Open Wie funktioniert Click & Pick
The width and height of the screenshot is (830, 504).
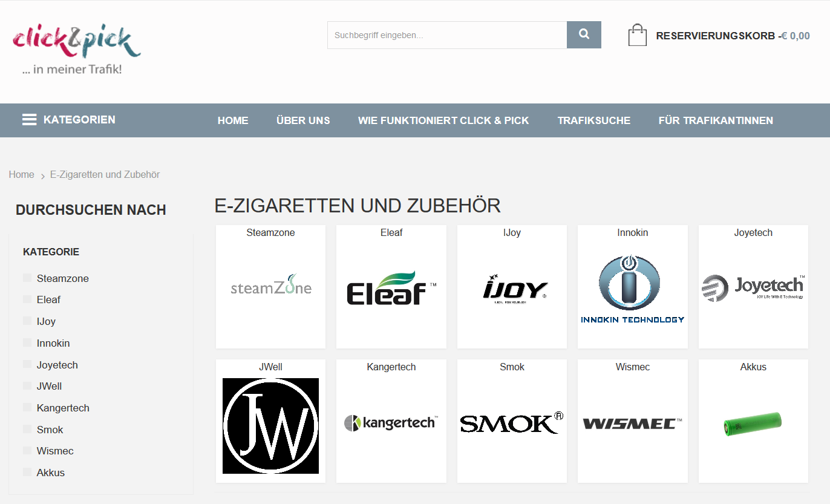click(443, 120)
